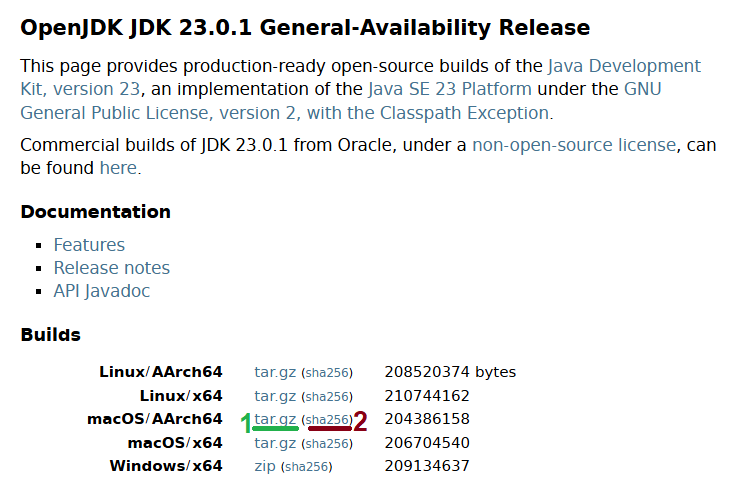729x503 pixels.
Task: Download Linux/x64 tar.gz build
Action: point(275,396)
